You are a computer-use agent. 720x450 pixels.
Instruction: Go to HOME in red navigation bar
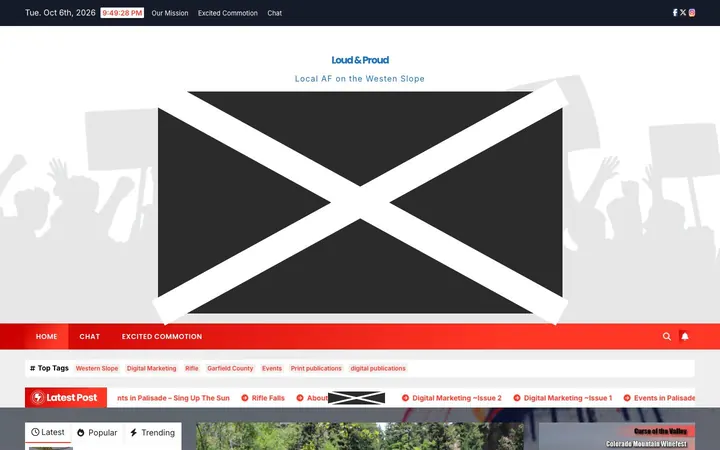point(46,337)
